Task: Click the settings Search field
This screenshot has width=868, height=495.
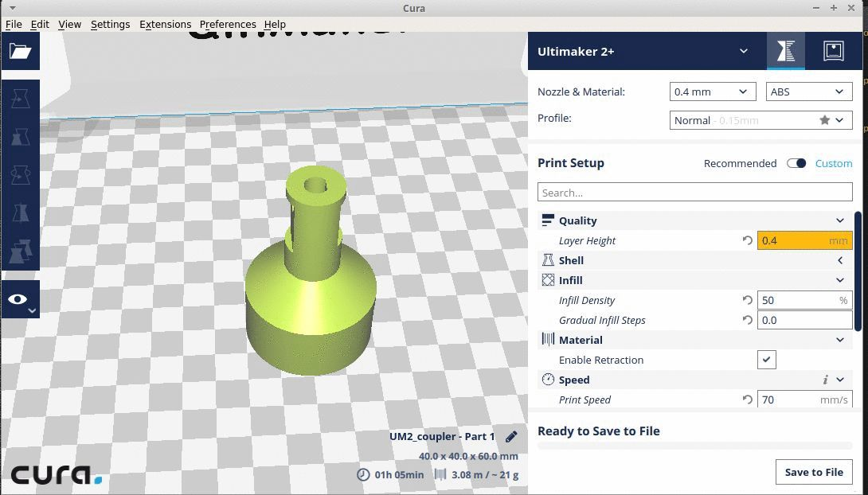Action: [x=694, y=193]
